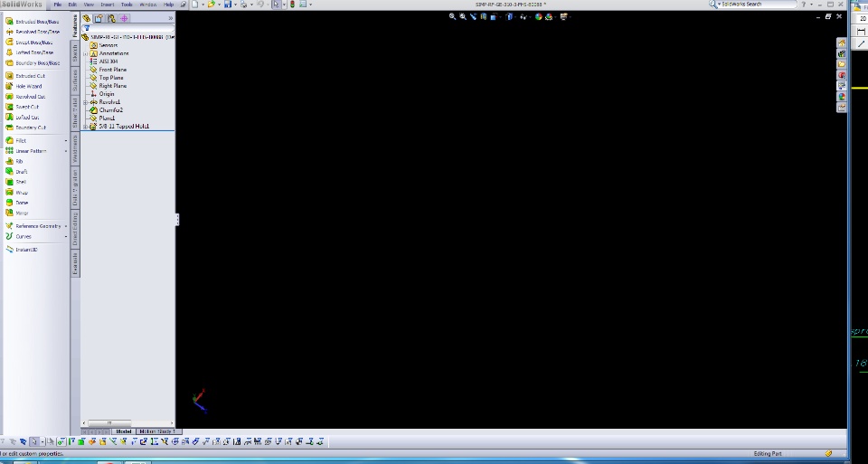
Task: Switch to the Sketch command tab
Action: pos(75,53)
